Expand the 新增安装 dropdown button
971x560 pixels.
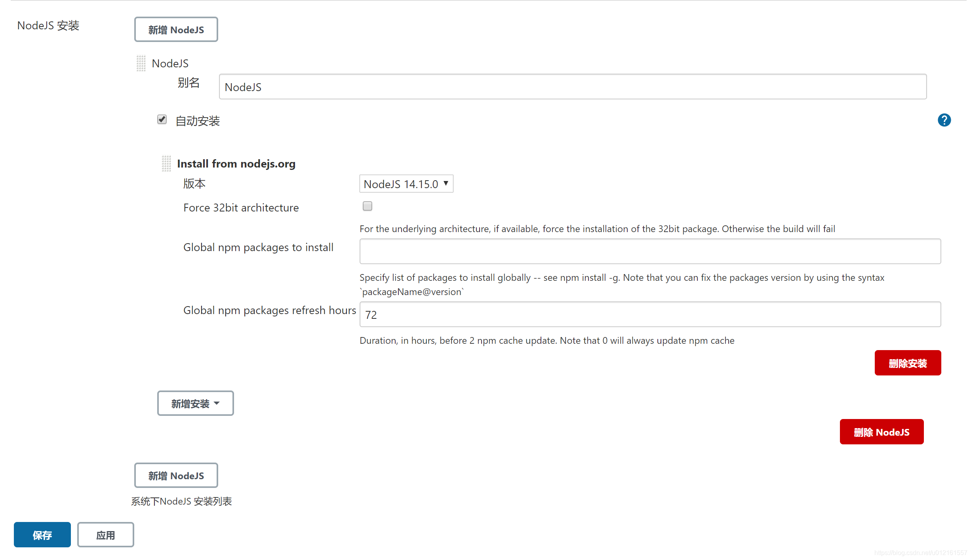(x=196, y=403)
